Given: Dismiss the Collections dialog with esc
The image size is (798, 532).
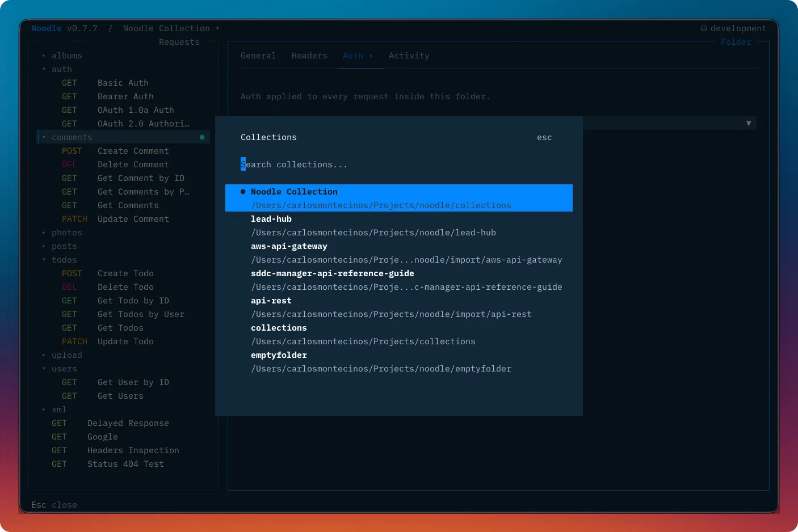Looking at the screenshot, I should pos(544,137).
